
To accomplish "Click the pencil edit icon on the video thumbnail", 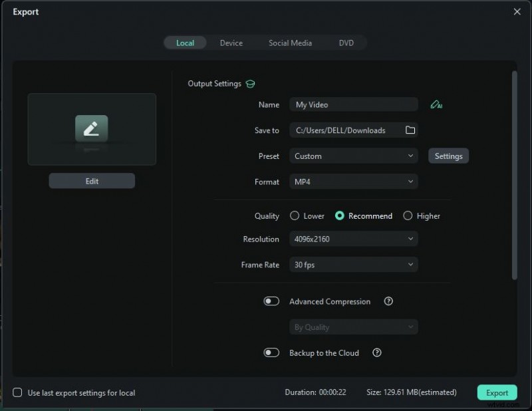I will [x=92, y=127].
